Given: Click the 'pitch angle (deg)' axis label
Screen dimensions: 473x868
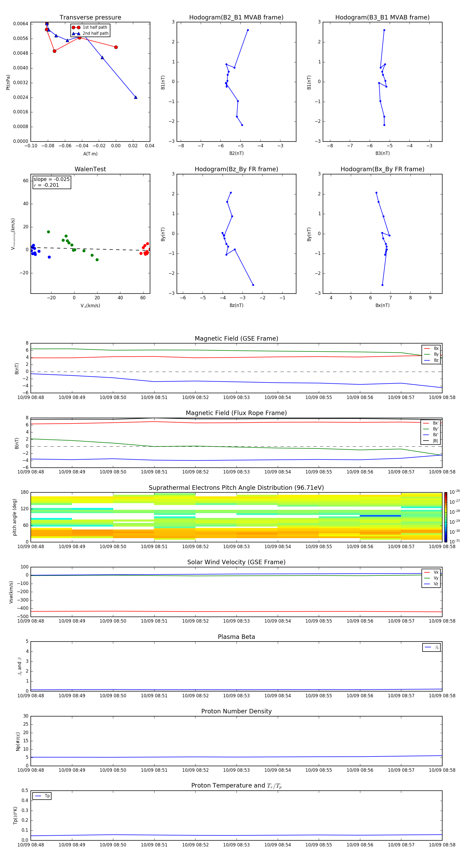Looking at the screenshot, I should click(14, 517).
